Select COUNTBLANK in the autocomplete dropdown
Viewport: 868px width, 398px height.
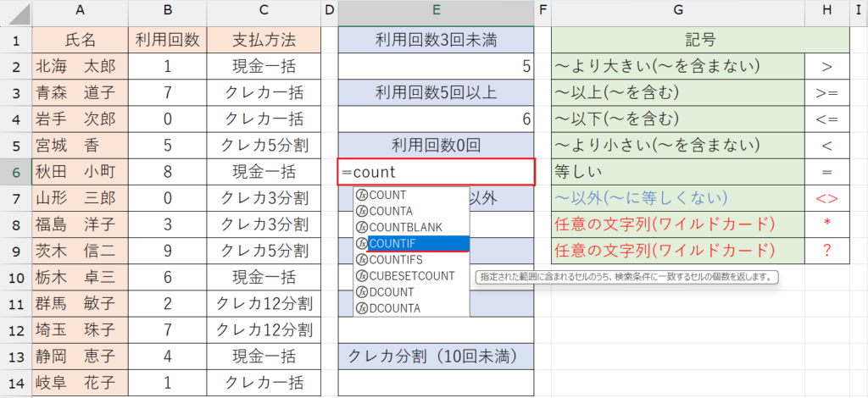pos(412,227)
